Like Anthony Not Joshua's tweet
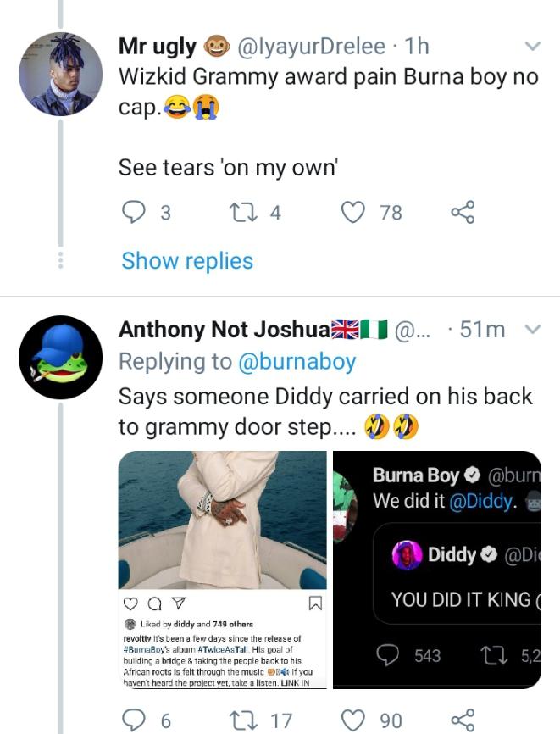560x734 pixels. (352, 720)
